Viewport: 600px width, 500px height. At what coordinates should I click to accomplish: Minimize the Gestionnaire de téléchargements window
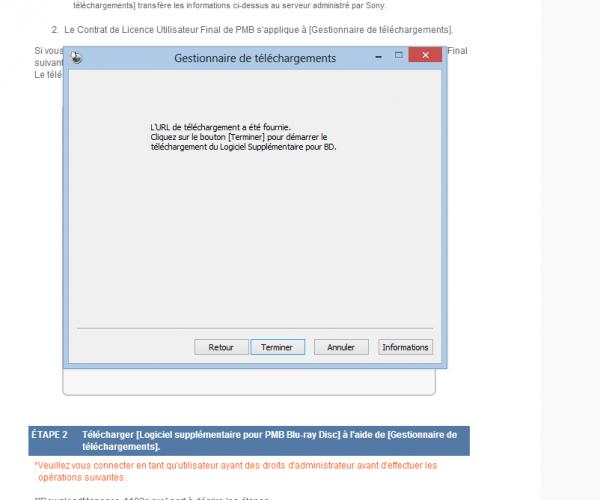[x=379, y=57]
